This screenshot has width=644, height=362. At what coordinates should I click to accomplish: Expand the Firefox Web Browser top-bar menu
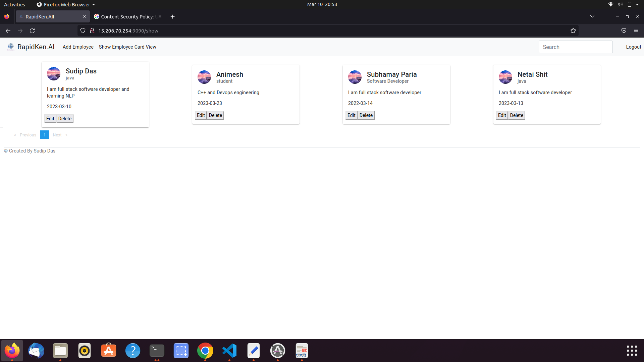tap(65, 4)
